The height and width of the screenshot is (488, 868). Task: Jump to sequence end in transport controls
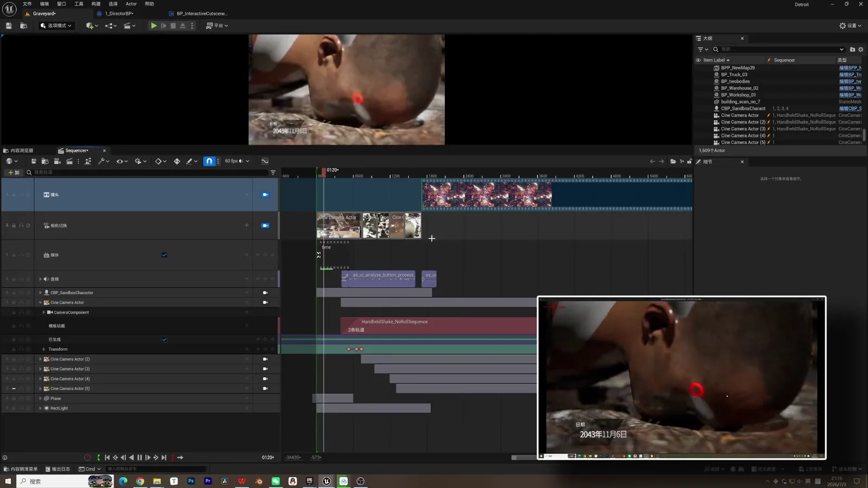point(164,458)
